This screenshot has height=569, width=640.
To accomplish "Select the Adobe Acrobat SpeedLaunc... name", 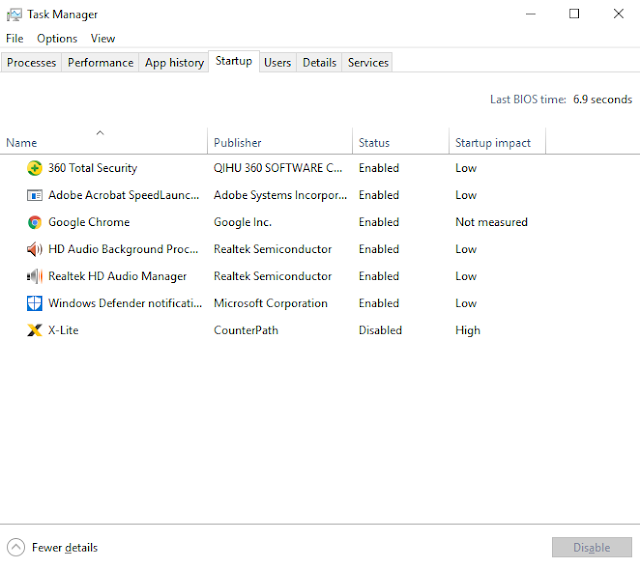I will click(x=124, y=195).
